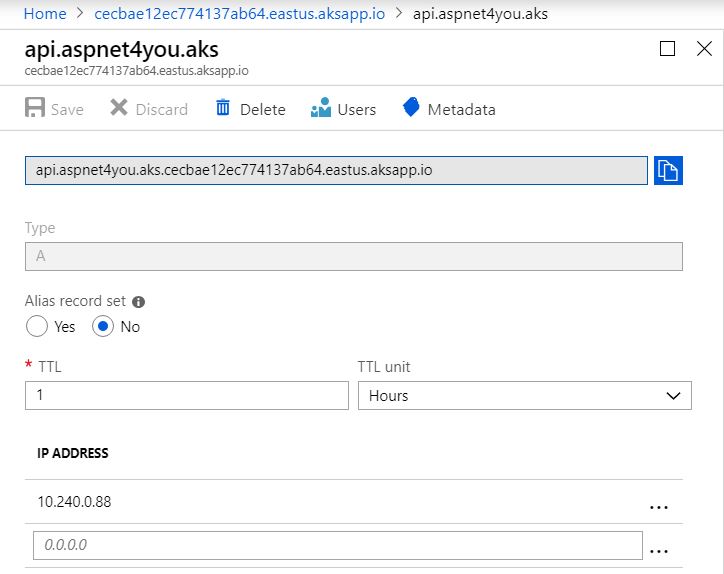This screenshot has width=724, height=574.
Task: Select Yes for Alias record set
Action: tap(37, 326)
